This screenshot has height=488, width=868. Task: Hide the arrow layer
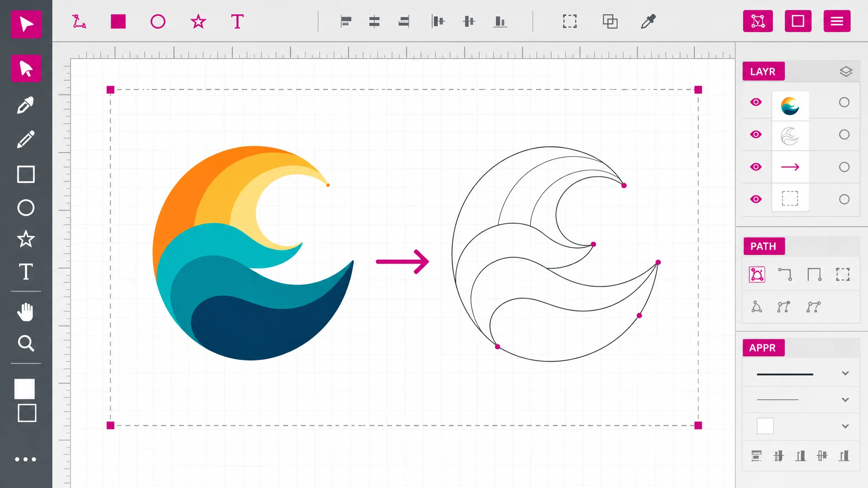pyautogui.click(x=756, y=167)
